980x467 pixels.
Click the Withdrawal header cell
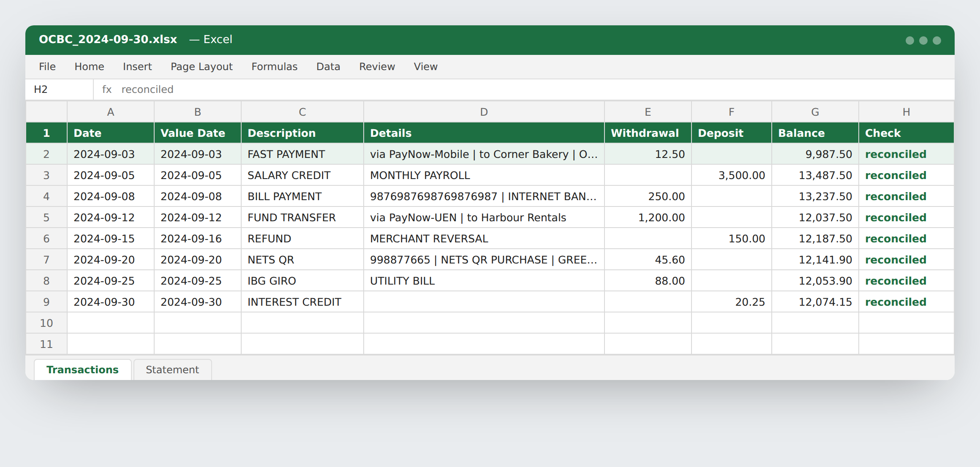click(648, 133)
